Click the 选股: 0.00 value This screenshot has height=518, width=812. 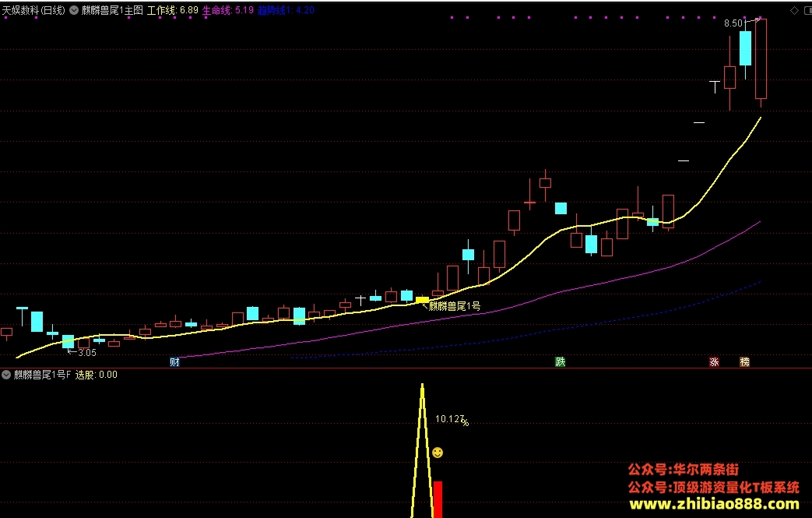click(x=97, y=375)
